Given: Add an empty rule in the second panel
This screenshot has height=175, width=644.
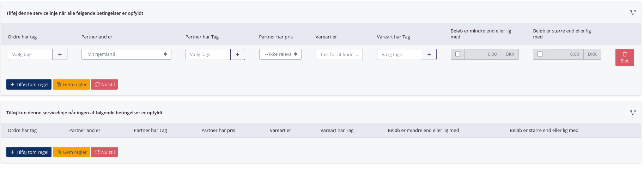Looking at the screenshot, I should tap(29, 152).
